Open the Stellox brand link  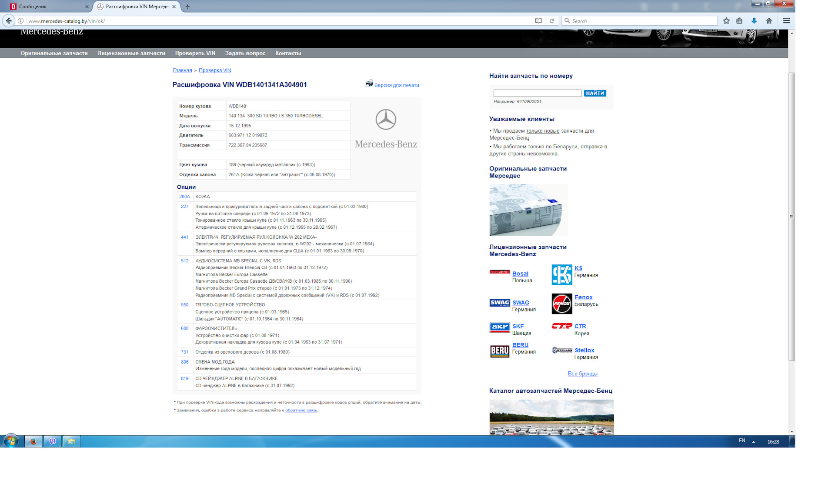[584, 350]
